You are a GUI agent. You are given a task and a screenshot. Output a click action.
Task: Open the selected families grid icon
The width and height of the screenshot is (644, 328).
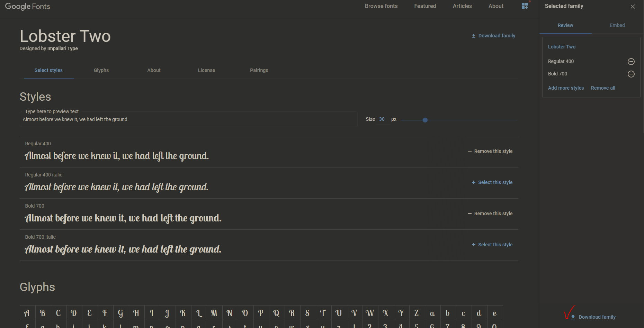pyautogui.click(x=525, y=6)
